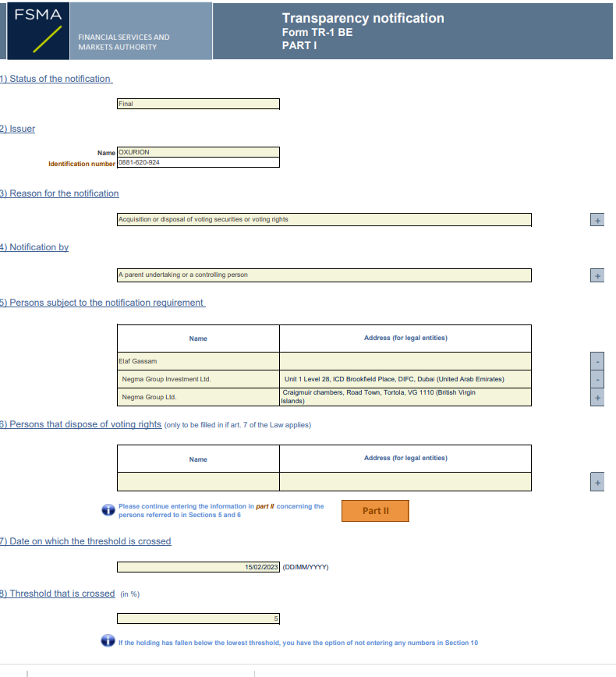
Task: Open the Acquisition or disposal of voting securities dropdown
Action: click(324, 220)
